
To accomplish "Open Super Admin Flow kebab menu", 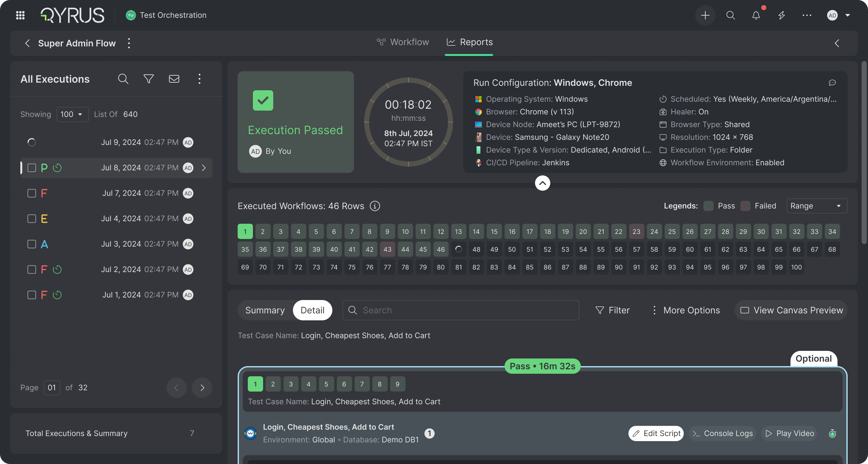I will (129, 43).
